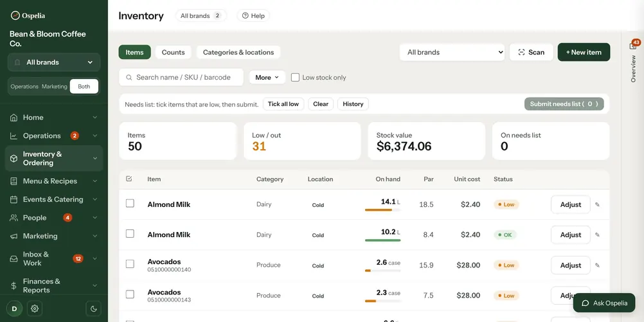This screenshot has height=322, width=644.
Task: Open Finances & Reports menu item
Action: click(54, 286)
